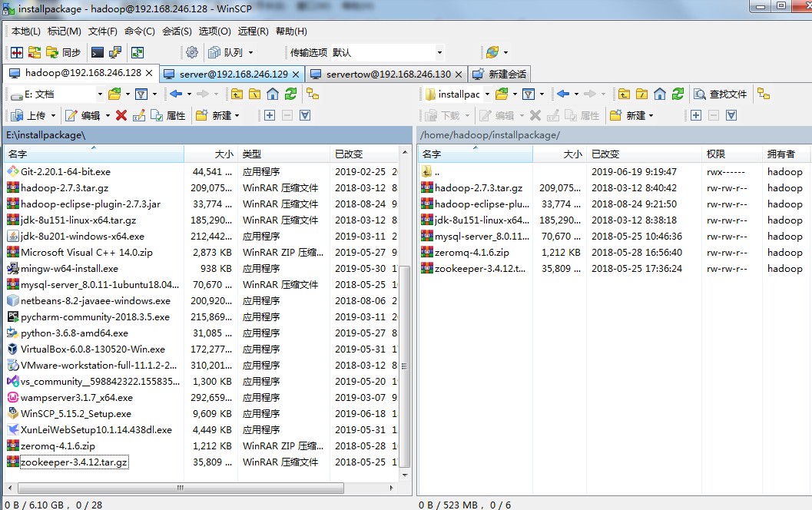This screenshot has width=812, height=510.
Task: Click local panel root directory icon
Action: [255, 94]
